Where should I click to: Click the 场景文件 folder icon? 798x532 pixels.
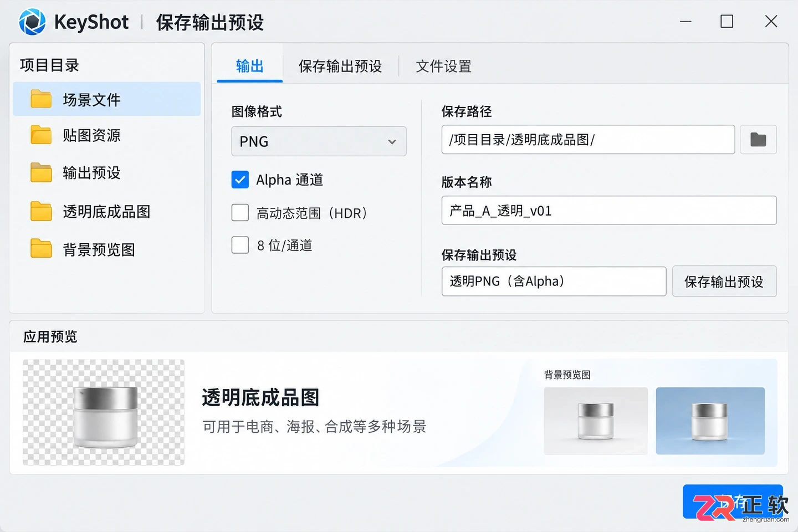pyautogui.click(x=41, y=99)
